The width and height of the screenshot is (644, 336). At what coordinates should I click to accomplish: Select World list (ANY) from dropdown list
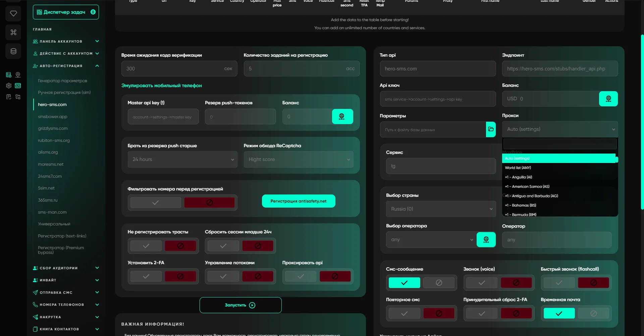click(559, 168)
